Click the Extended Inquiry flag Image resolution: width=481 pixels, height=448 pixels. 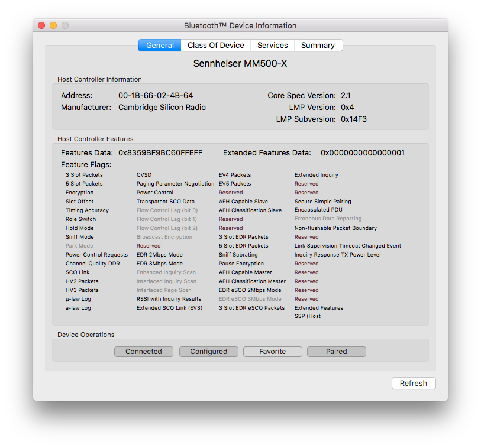coord(317,175)
